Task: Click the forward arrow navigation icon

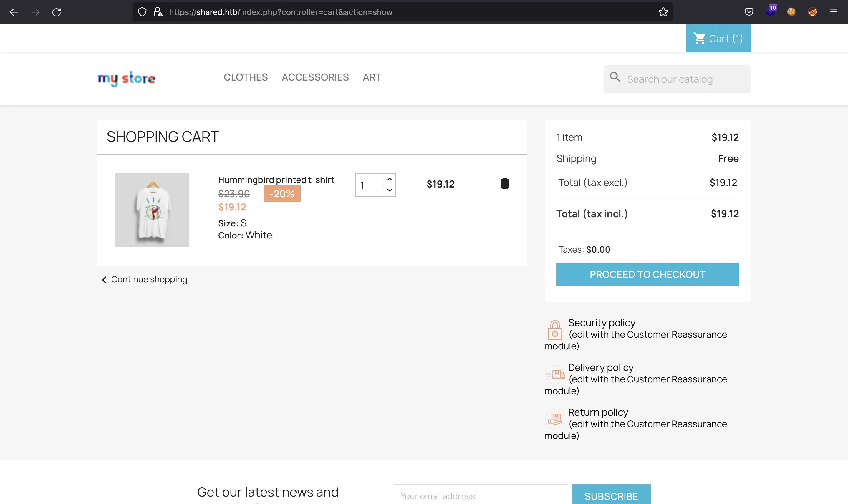Action: (x=35, y=12)
